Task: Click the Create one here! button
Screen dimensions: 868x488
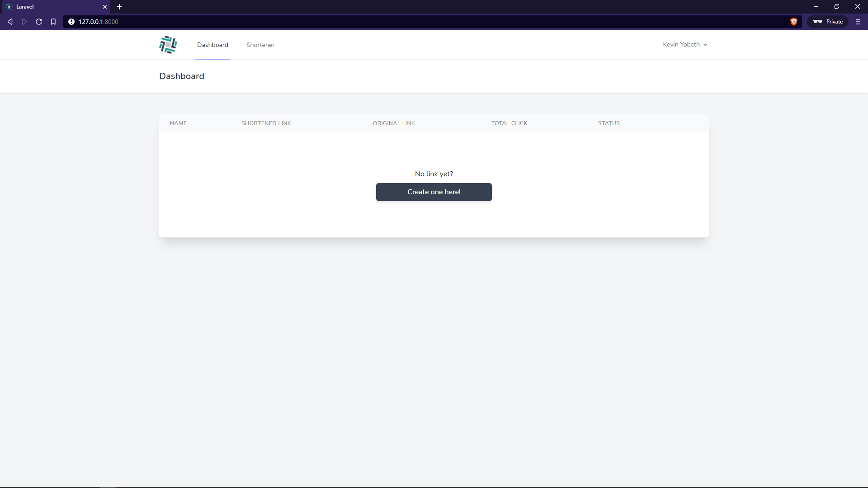Action: pyautogui.click(x=434, y=192)
